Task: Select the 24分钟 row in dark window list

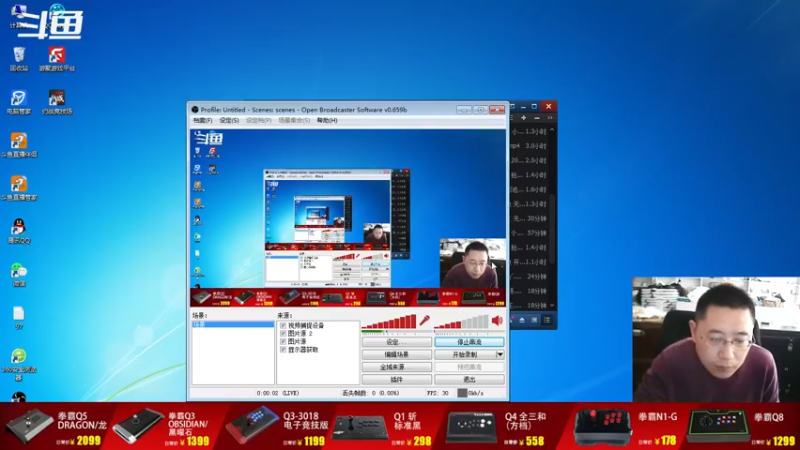Action: coord(530,277)
